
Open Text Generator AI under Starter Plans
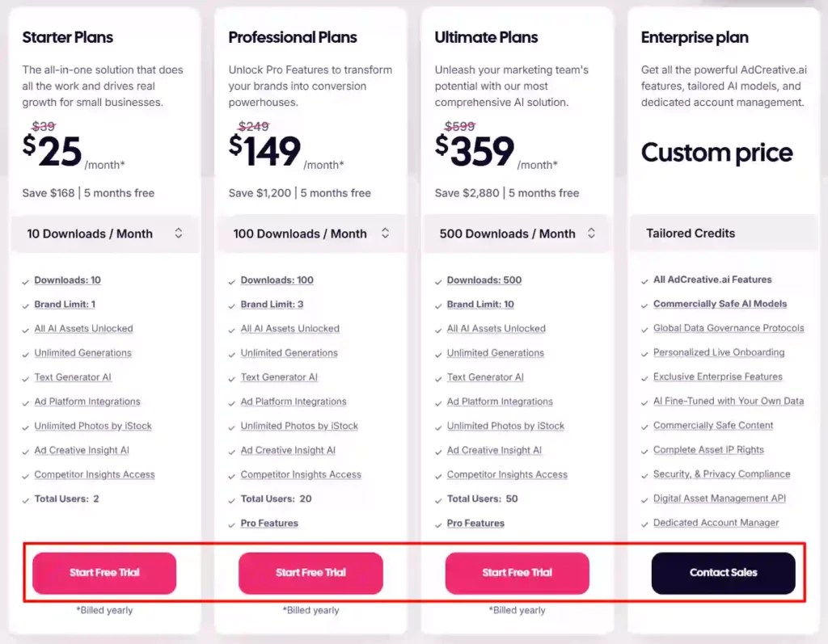click(73, 377)
